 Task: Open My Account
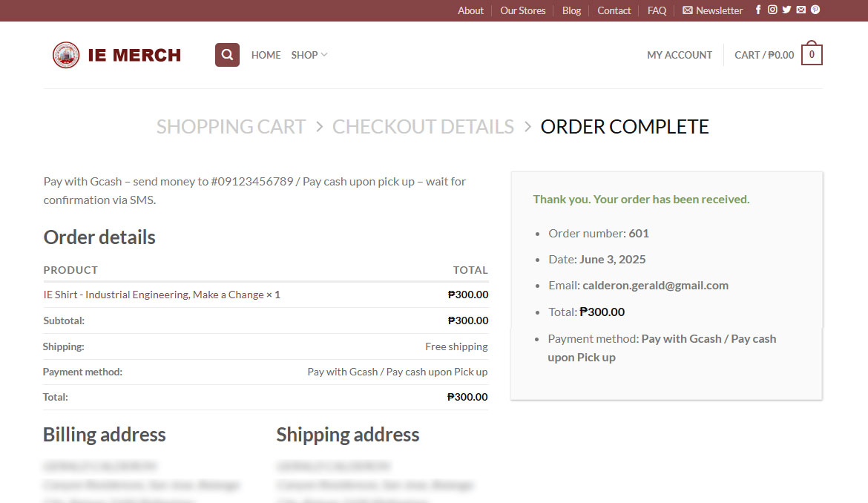tap(679, 55)
